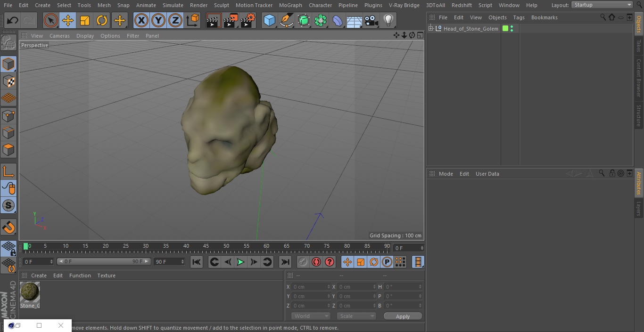Select the Live Selection tool
This screenshot has width=644, height=332.
[x=51, y=20]
